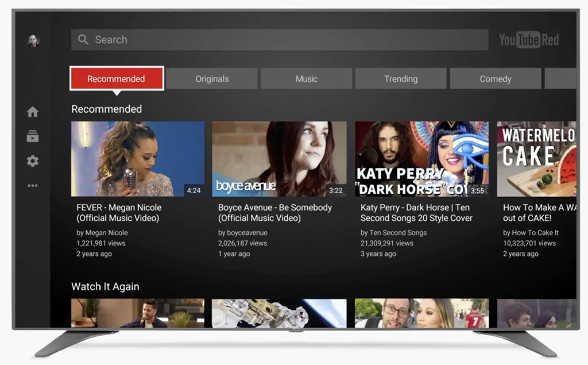The image size is (588, 365).
Task: Select the astronaut video under Watch It Again
Action: [279, 313]
